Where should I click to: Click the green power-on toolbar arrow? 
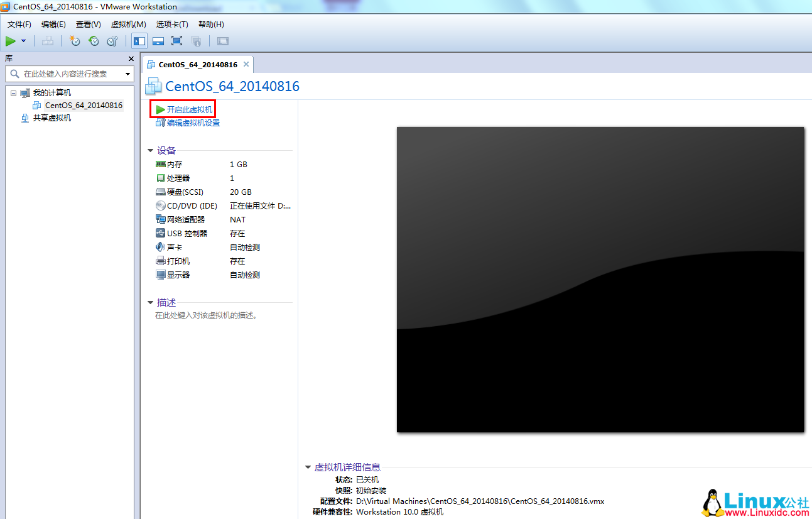(x=11, y=41)
